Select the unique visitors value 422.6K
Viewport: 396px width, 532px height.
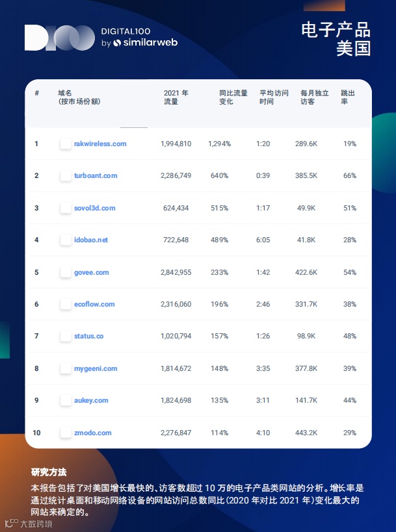[306, 272]
